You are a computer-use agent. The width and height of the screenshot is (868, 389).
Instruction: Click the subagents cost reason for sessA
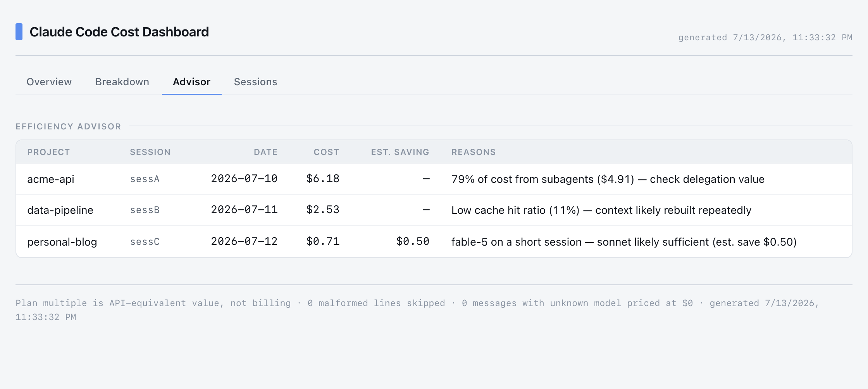[x=608, y=179]
